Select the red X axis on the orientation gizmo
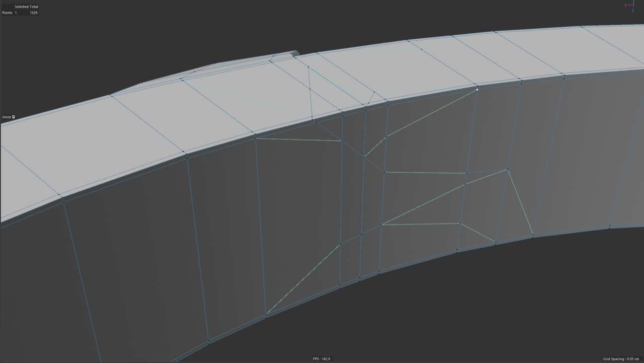Image resolution: width=644 pixels, height=363 pixels. tap(626, 5)
